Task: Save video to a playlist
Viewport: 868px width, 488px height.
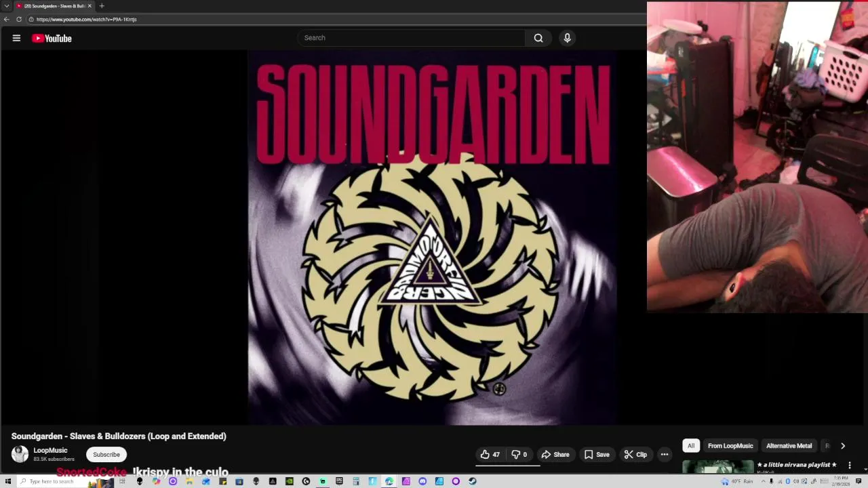Action: tap(597, 455)
